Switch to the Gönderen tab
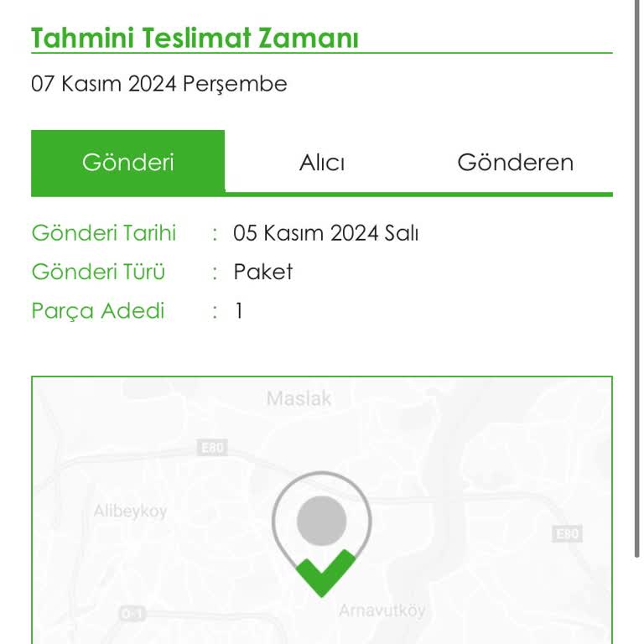 click(515, 162)
